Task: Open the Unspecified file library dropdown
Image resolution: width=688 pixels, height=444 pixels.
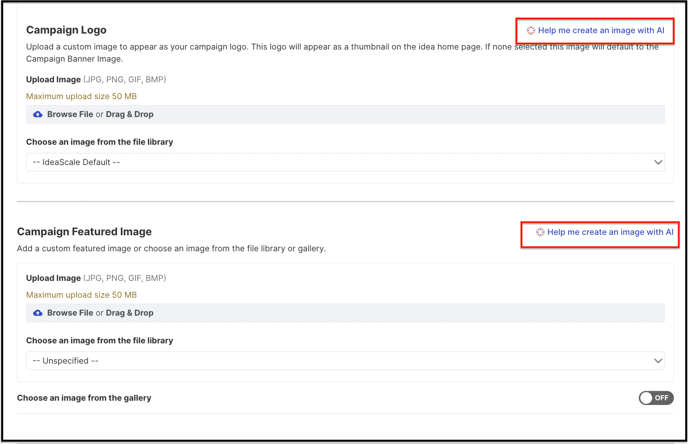Action: [x=345, y=361]
